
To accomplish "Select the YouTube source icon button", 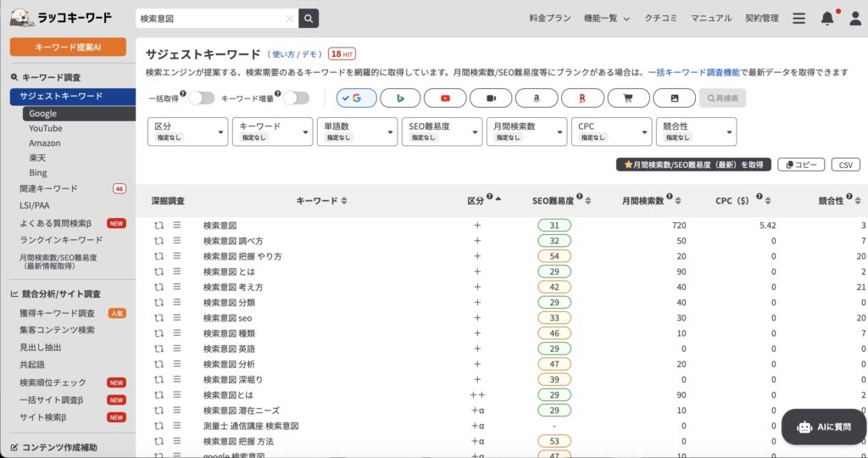I will click(445, 98).
